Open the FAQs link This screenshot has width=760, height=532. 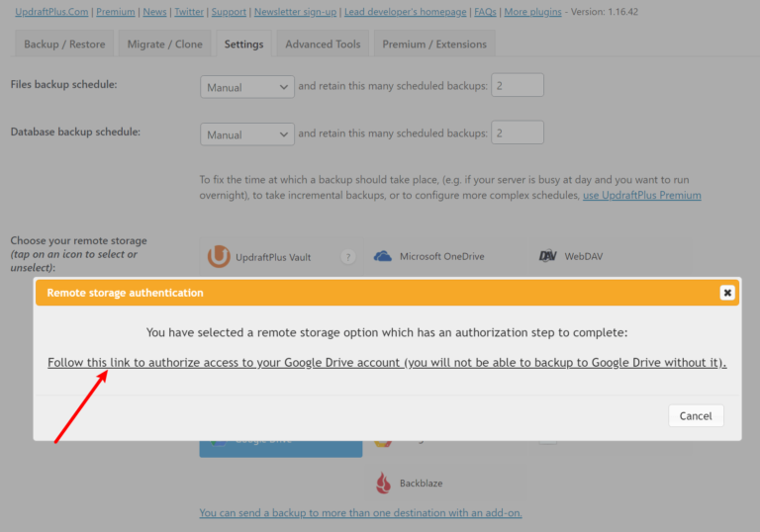tap(485, 12)
